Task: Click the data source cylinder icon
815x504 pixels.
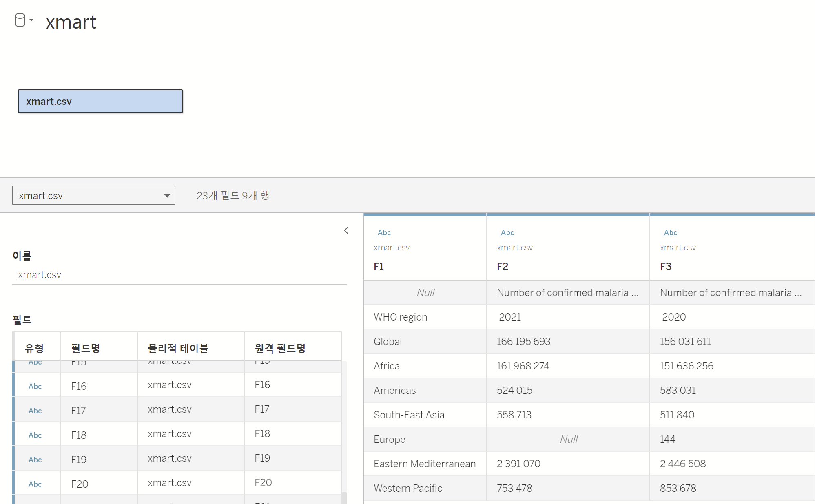Action: pos(20,20)
